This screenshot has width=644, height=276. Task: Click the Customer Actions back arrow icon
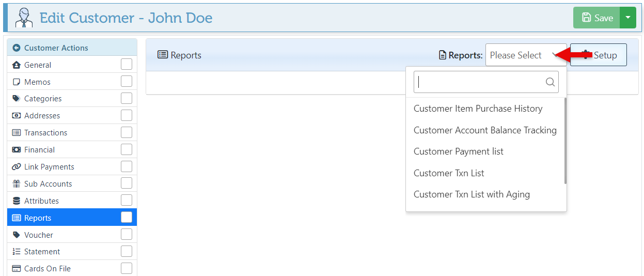(x=17, y=48)
